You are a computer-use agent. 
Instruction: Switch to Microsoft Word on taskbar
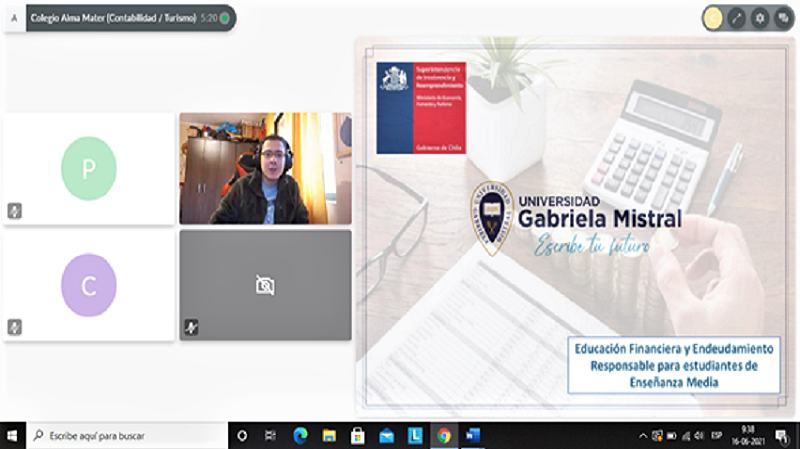tap(472, 436)
